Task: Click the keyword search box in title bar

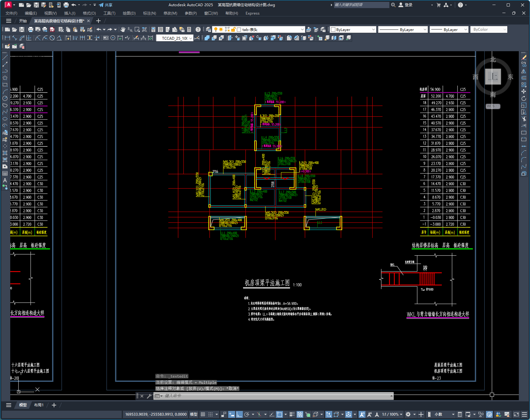Action: [361, 5]
